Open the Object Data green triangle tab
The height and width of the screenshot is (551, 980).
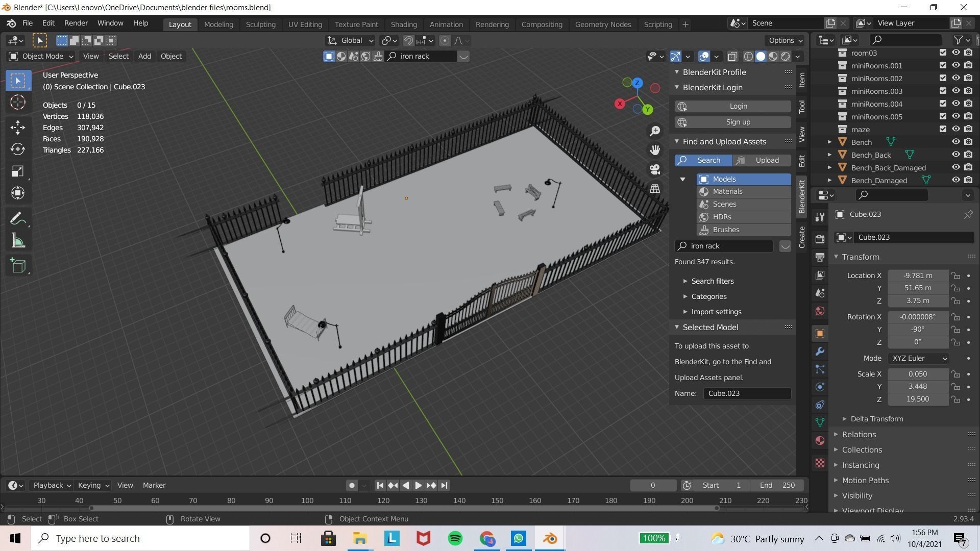coord(820,423)
